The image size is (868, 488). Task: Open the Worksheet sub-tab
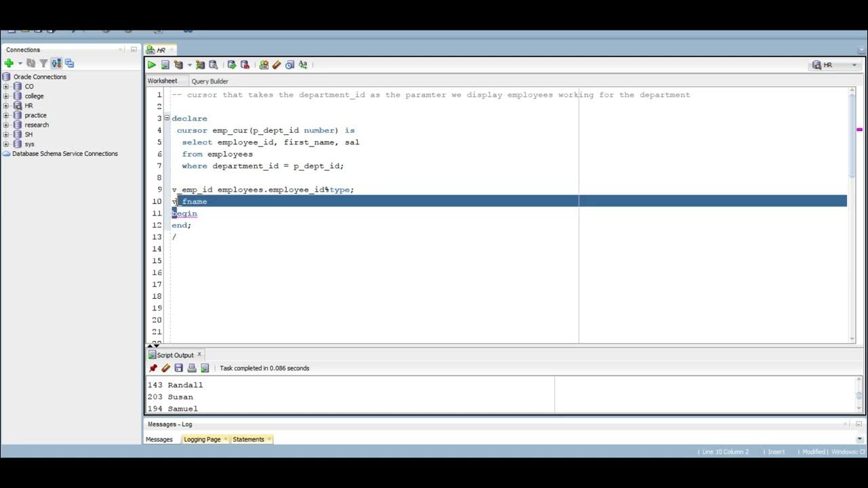pos(162,81)
